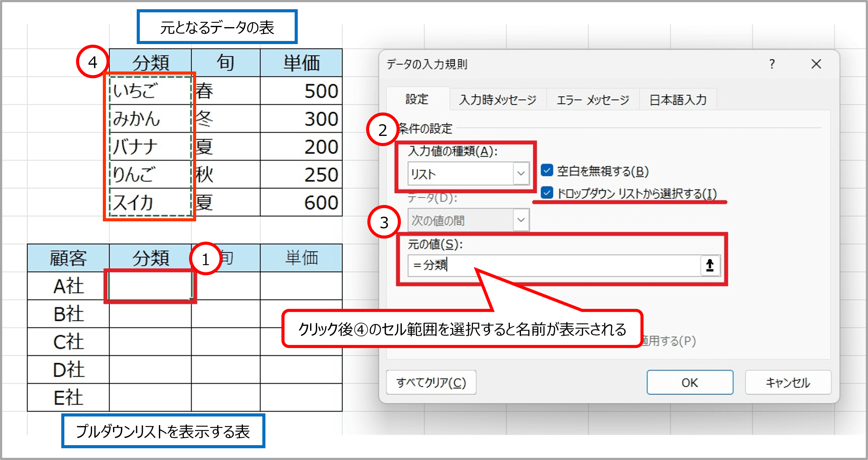
Task: Click the すべてクリア button
Action: tap(431, 382)
